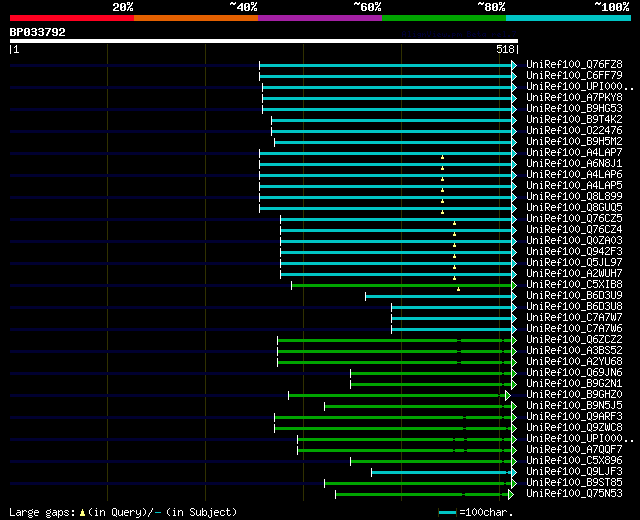Click the red 20% identity legend segment

point(72,18)
